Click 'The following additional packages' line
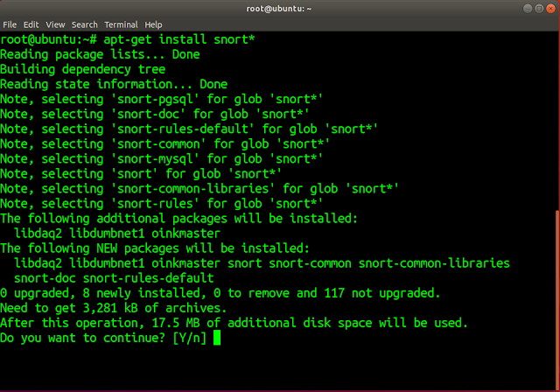Viewport: 560px width, 392px height. click(x=178, y=219)
